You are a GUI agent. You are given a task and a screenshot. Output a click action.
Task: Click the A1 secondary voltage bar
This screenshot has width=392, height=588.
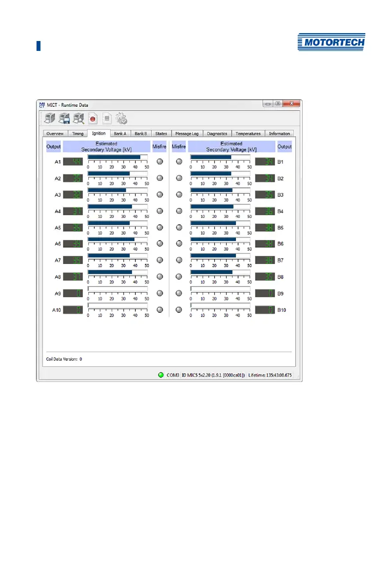click(x=118, y=157)
